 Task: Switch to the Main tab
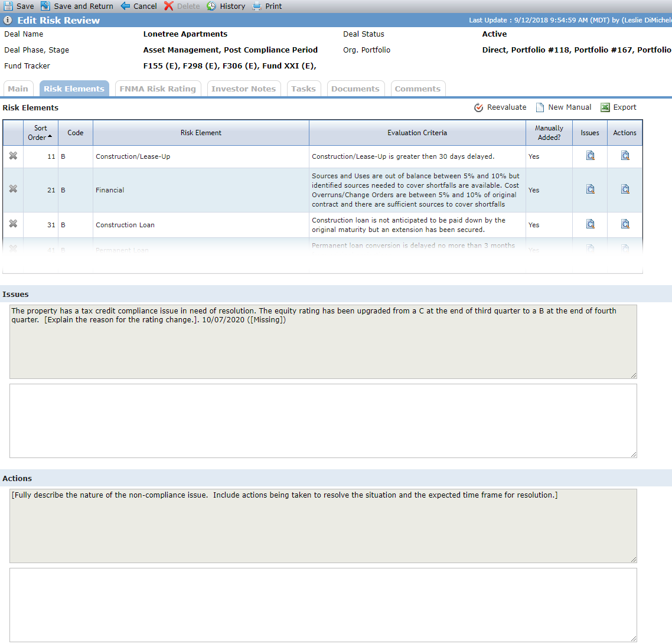18,89
